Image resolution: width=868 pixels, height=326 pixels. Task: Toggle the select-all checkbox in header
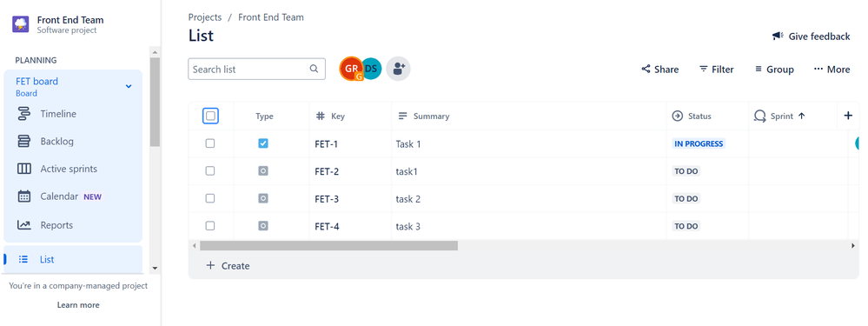pyautogui.click(x=210, y=116)
